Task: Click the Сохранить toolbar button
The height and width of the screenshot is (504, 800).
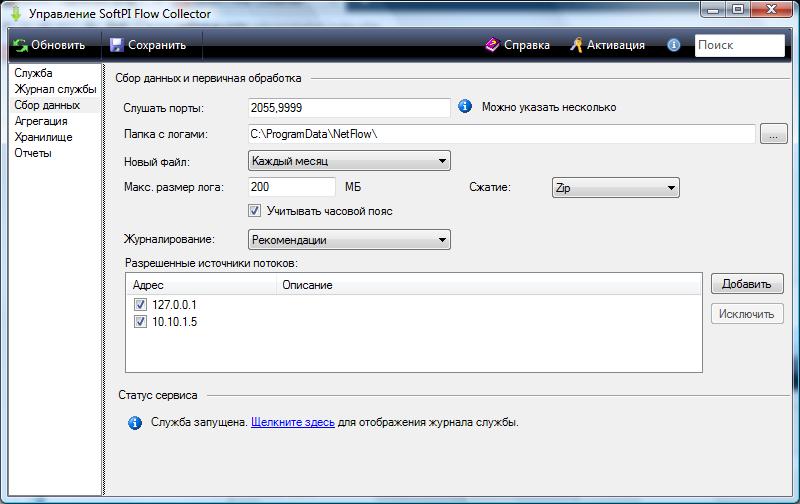Action: (148, 45)
